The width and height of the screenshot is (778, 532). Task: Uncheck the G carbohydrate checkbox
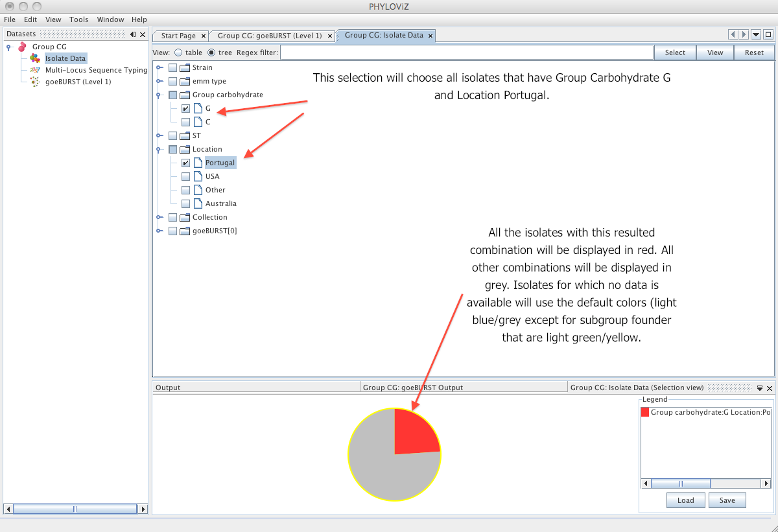click(186, 108)
